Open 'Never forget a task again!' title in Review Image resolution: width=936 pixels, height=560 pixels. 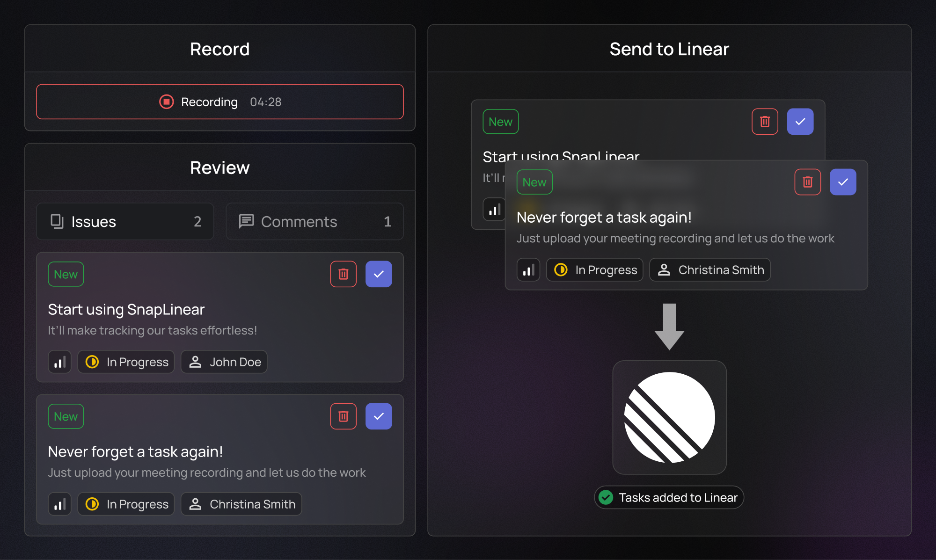pyautogui.click(x=135, y=451)
